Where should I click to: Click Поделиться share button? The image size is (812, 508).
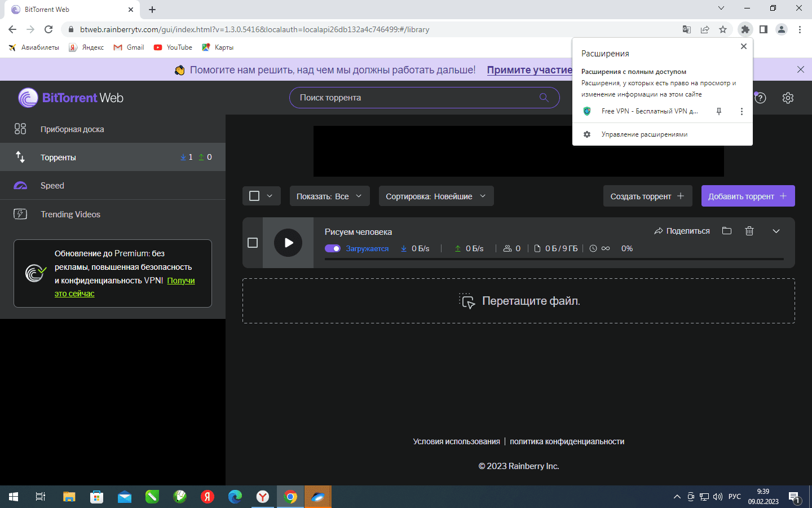(682, 231)
